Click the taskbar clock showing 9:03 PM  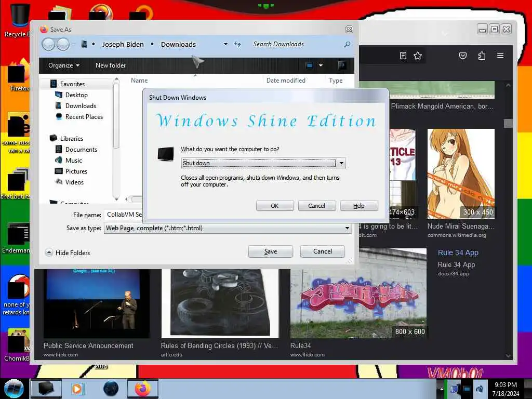506,389
